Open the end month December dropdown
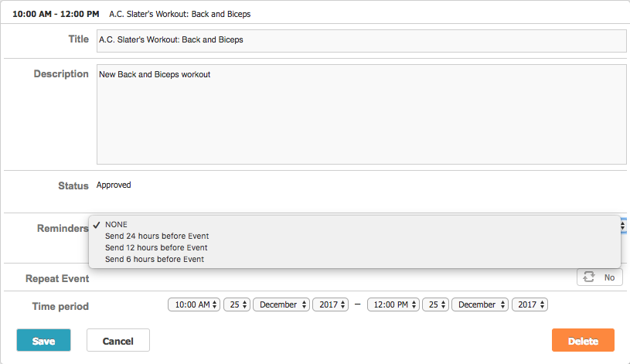This screenshot has height=364, width=630. [480, 304]
